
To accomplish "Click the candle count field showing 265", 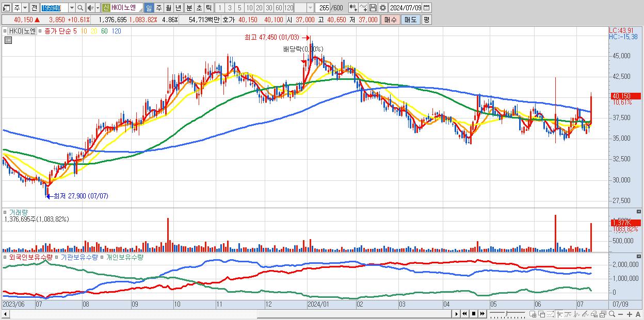I will tap(323, 8).
